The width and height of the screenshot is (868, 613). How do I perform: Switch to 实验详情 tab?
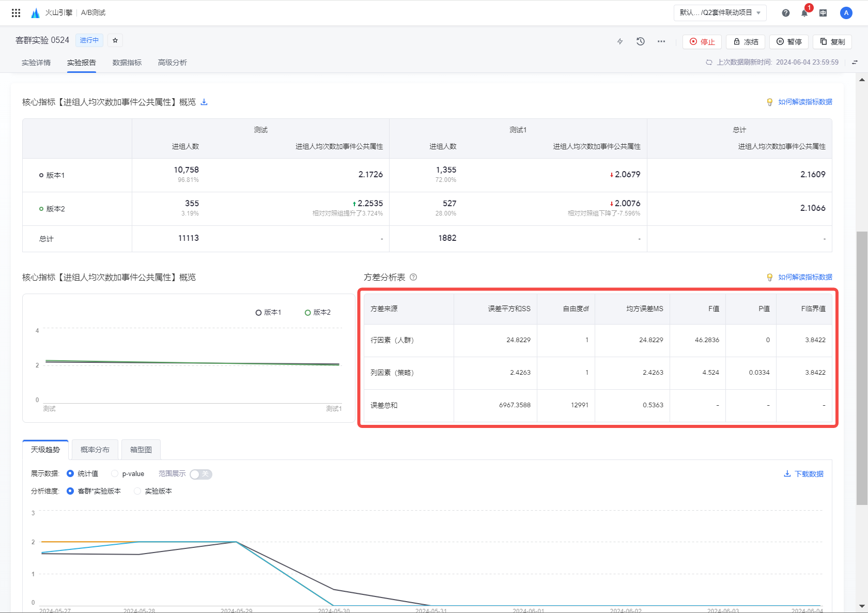(x=36, y=63)
